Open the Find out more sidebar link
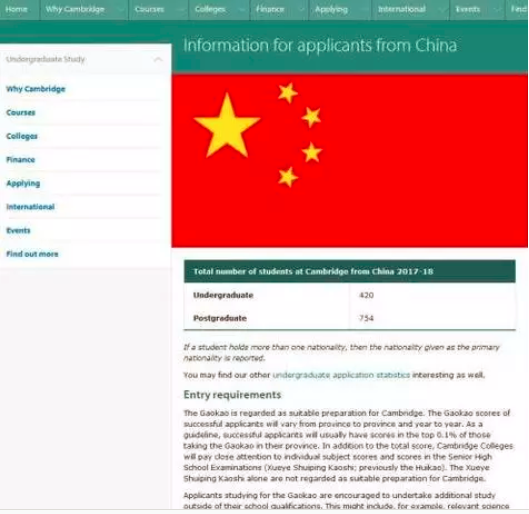The height and width of the screenshot is (514, 529). click(32, 254)
